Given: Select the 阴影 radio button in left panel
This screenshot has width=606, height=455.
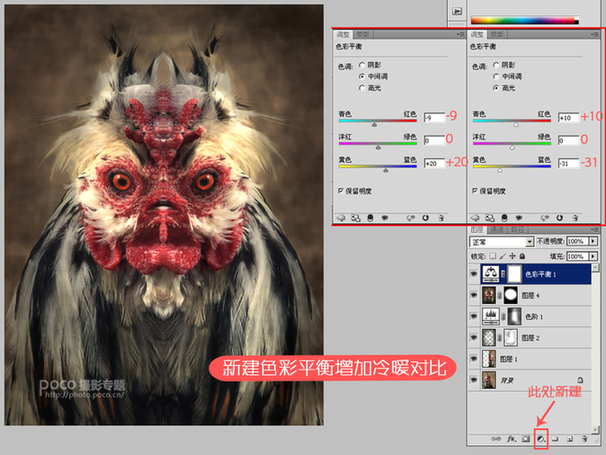Looking at the screenshot, I should click(362, 65).
